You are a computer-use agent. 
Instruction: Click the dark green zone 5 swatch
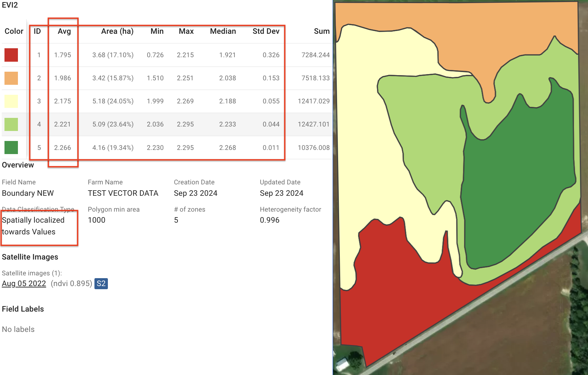point(11,148)
